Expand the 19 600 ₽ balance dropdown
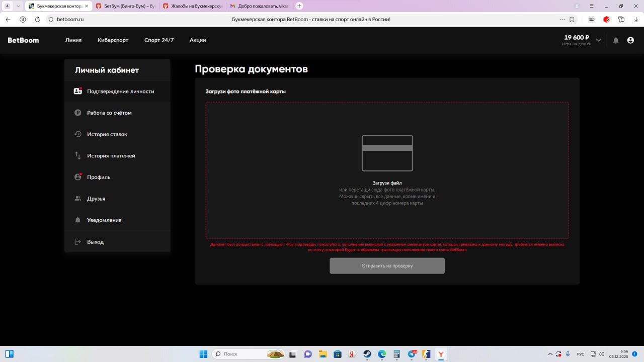Viewport: 644px width, 362px height. click(598, 40)
